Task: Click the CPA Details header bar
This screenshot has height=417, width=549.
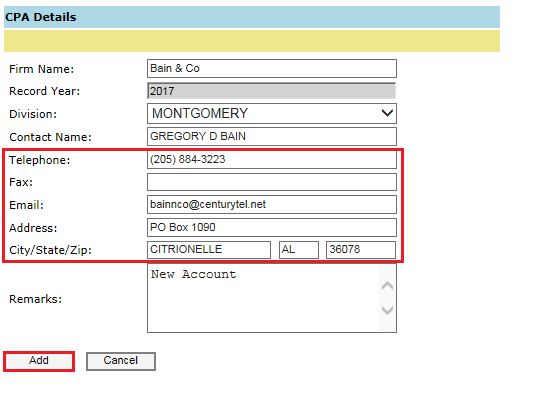Action: tap(252, 17)
